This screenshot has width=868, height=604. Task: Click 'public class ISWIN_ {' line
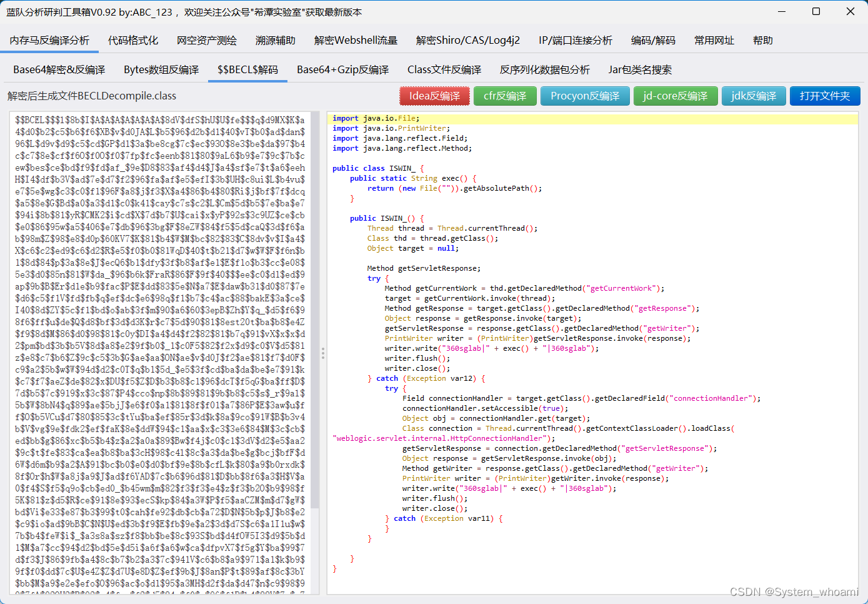[x=378, y=168]
